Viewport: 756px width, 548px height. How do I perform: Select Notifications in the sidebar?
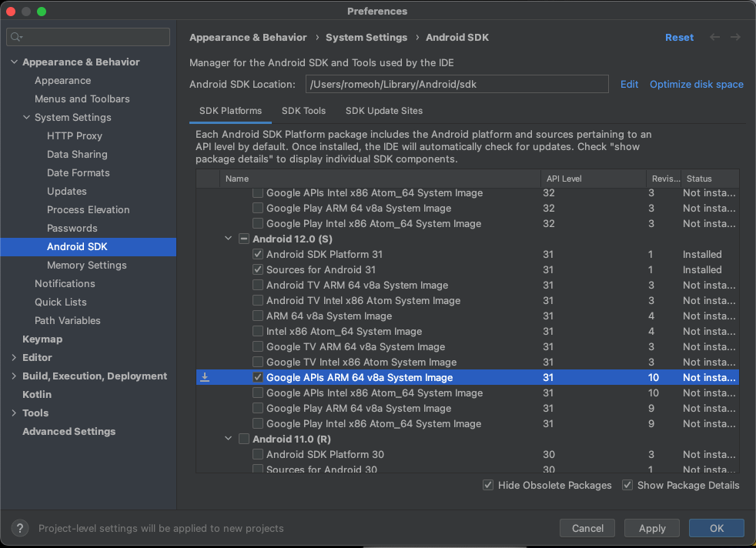click(65, 283)
